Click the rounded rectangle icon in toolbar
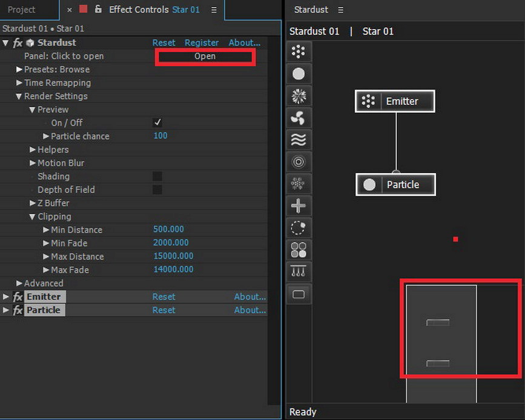The image size is (525, 420). (299, 294)
